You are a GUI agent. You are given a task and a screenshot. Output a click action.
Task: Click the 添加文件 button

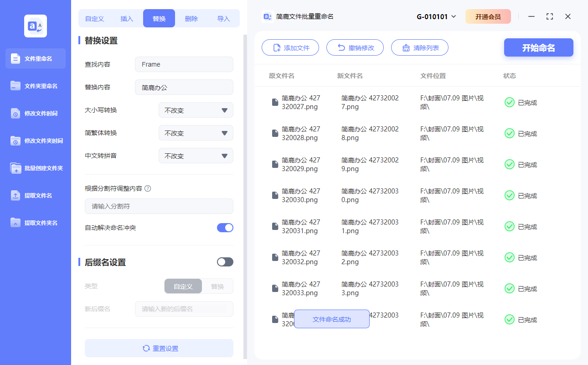click(x=290, y=47)
